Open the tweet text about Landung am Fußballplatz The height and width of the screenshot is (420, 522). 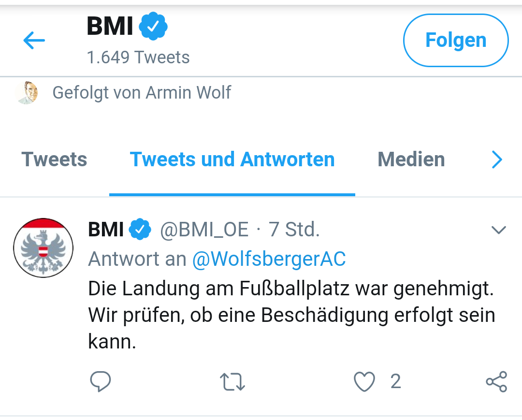(291, 315)
